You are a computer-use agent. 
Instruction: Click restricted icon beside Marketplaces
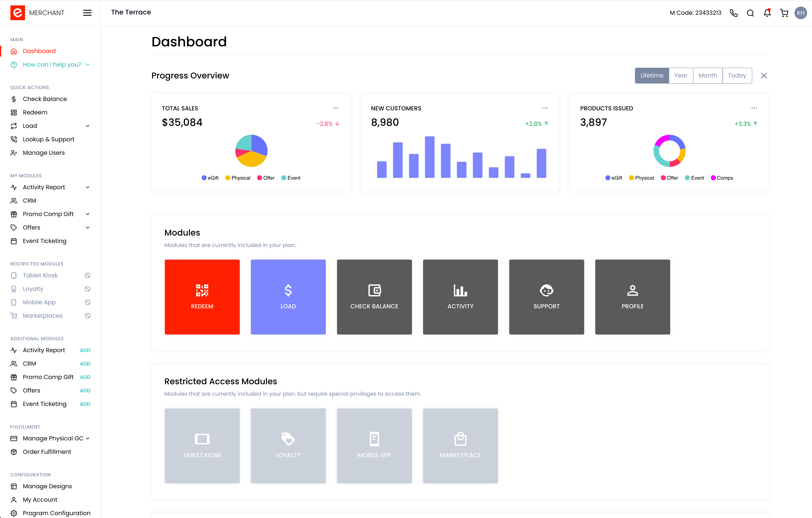pos(88,316)
